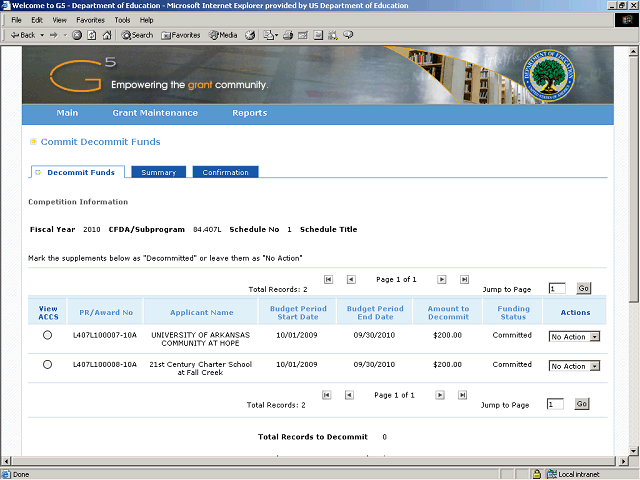Screen dimensions: 640x480
Task: Click the Print icon in toolbar
Action: point(288,35)
